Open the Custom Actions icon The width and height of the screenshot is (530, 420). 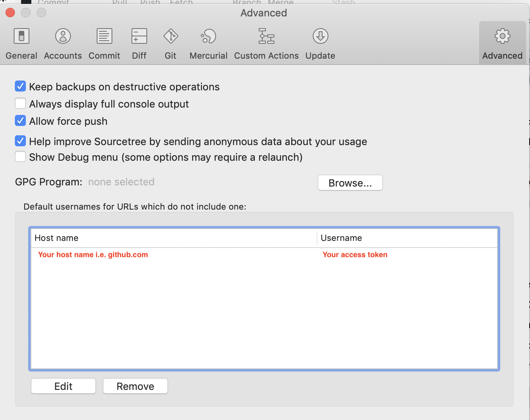point(266,43)
